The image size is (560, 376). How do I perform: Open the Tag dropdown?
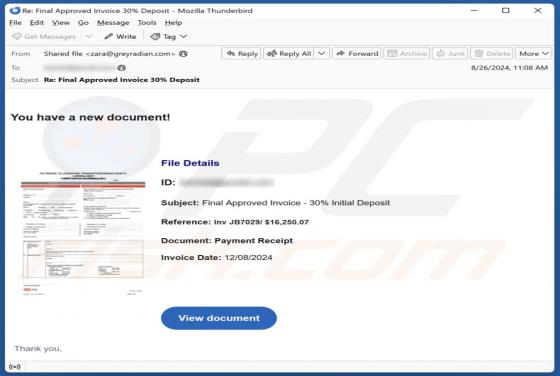point(169,36)
